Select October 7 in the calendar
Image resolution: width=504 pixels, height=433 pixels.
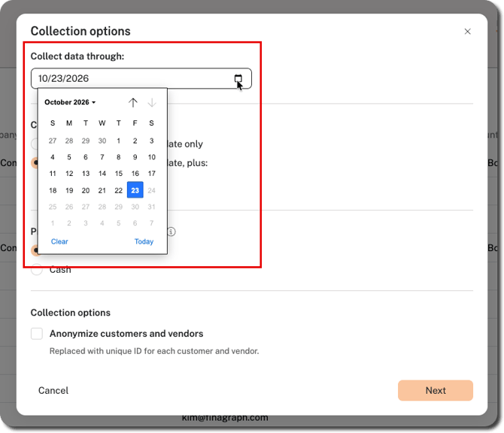(102, 157)
